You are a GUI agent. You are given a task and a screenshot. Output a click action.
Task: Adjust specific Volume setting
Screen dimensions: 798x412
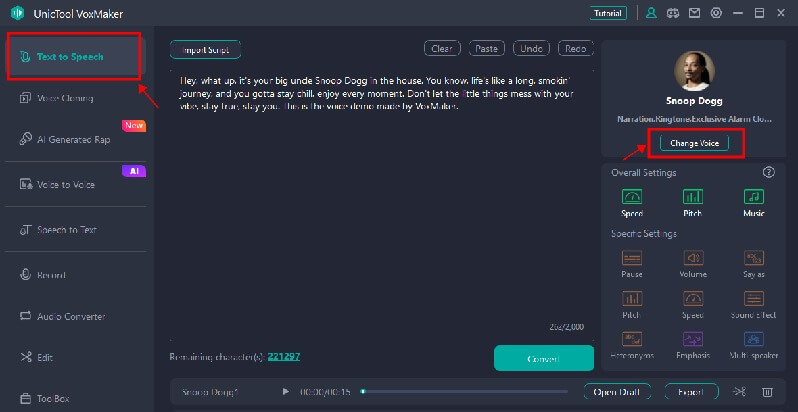coord(693,264)
